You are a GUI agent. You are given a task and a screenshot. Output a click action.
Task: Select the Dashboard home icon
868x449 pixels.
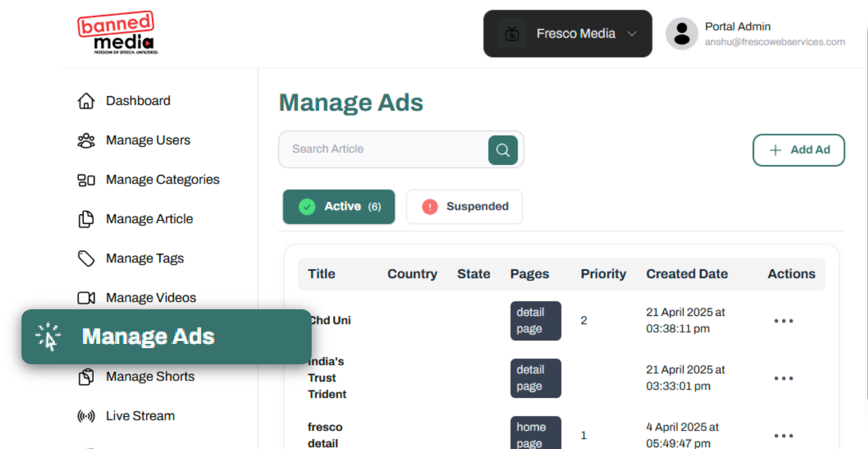click(87, 100)
